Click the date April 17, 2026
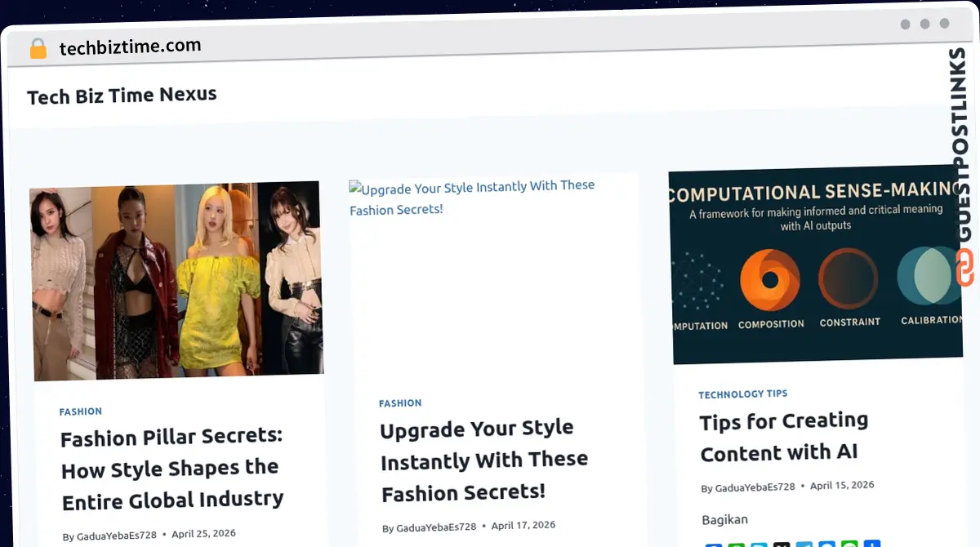This screenshot has height=547, width=980. (523, 526)
